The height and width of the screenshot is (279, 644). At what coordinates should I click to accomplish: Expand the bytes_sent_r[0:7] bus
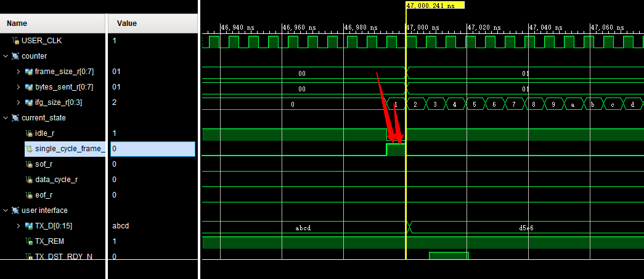coord(18,87)
